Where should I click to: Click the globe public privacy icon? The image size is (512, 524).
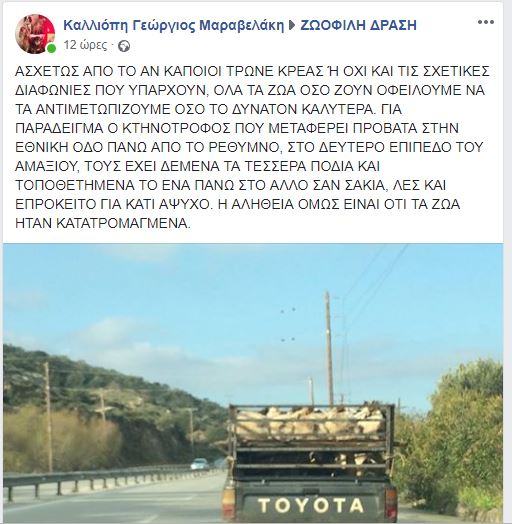(x=124, y=46)
